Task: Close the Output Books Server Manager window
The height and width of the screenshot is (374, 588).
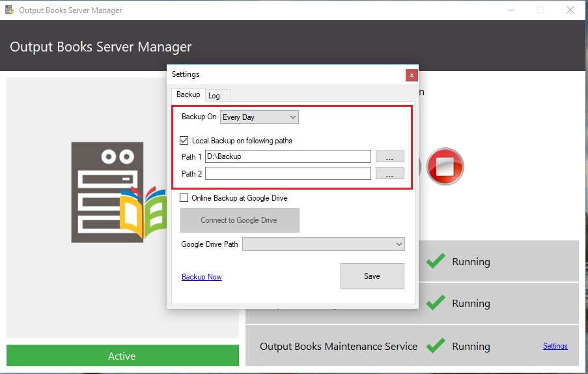Action: [570, 10]
